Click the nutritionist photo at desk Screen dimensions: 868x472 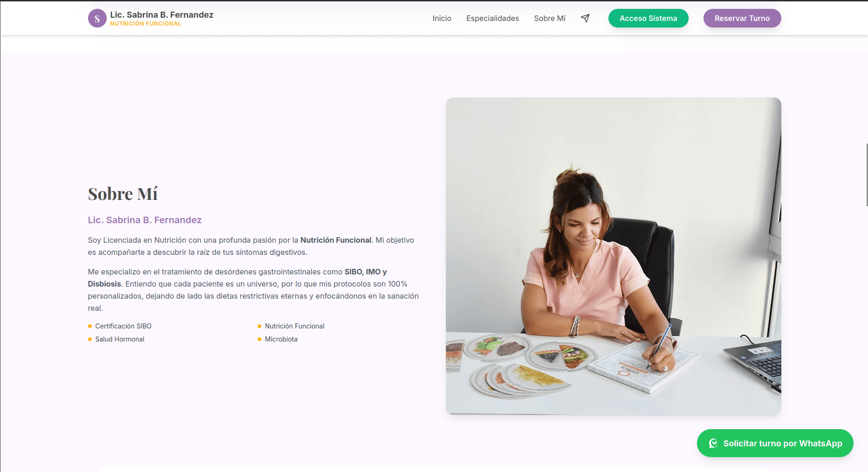point(613,256)
